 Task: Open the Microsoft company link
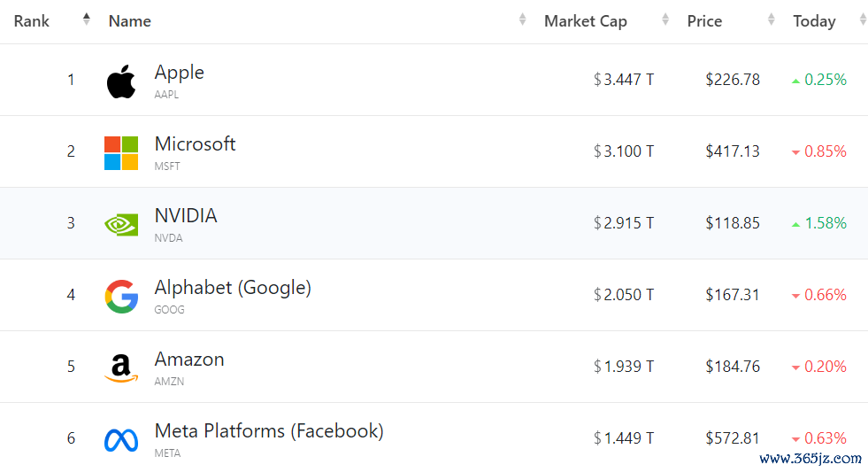click(x=195, y=144)
